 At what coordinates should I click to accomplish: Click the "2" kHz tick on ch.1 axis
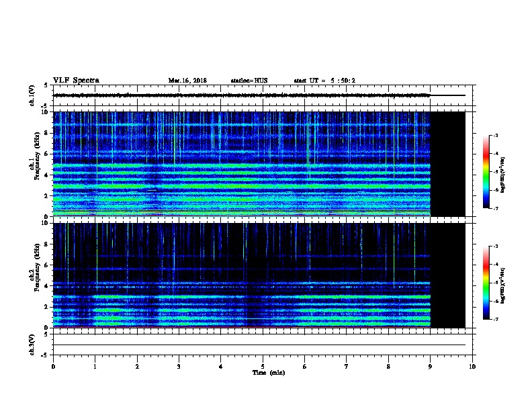(x=47, y=195)
